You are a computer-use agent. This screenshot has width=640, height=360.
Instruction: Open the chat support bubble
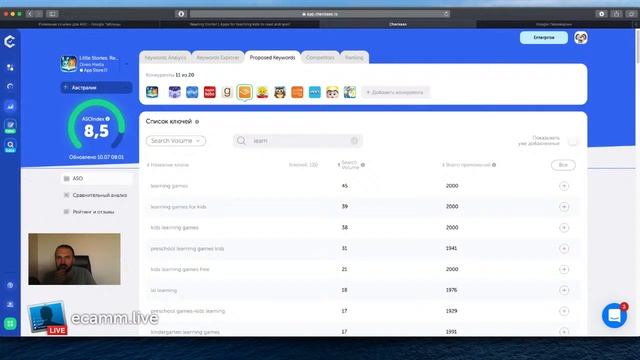[x=614, y=315]
